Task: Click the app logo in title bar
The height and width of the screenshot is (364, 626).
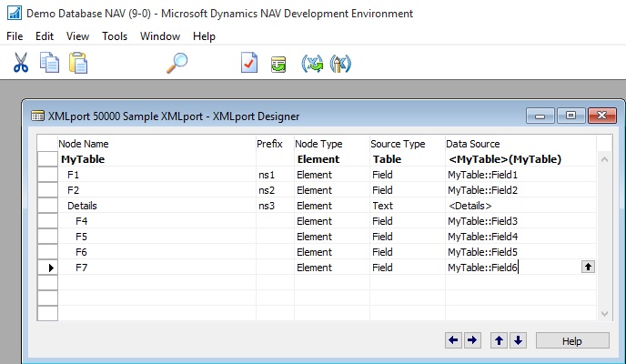Action: [x=15, y=13]
